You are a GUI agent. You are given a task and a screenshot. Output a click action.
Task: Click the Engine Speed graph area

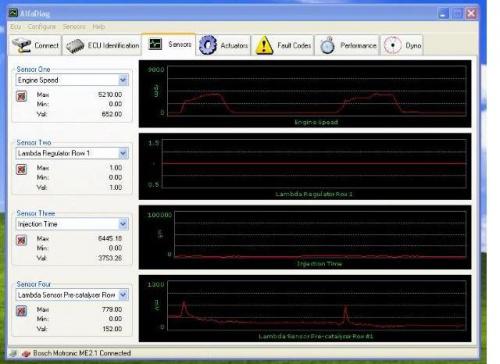pyautogui.click(x=305, y=94)
